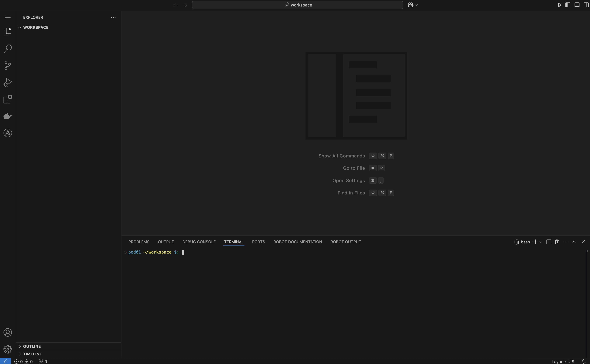Open the Docker view icon
This screenshot has width=590, height=364.
[x=8, y=116]
